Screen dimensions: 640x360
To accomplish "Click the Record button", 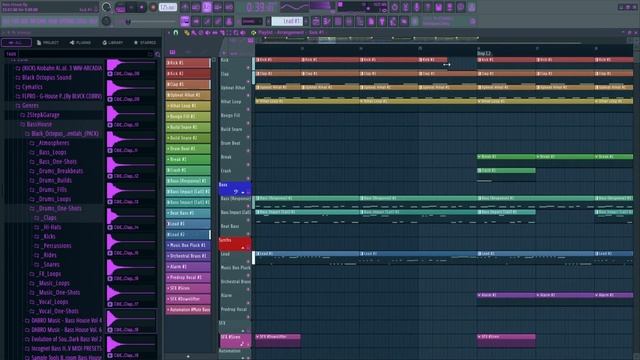I will [153, 7].
